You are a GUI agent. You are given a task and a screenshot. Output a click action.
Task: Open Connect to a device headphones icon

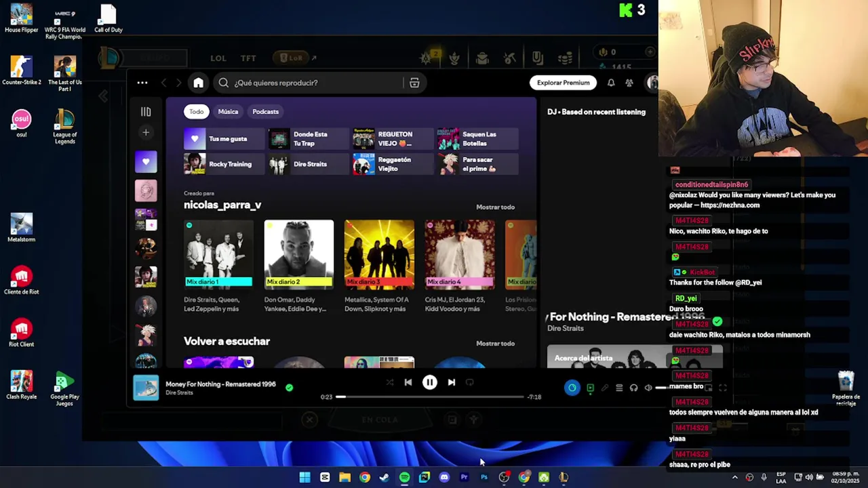pos(633,388)
